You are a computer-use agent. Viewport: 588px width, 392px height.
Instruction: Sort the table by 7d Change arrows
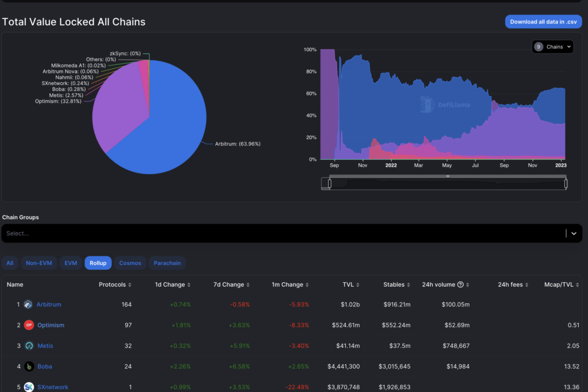coord(248,285)
